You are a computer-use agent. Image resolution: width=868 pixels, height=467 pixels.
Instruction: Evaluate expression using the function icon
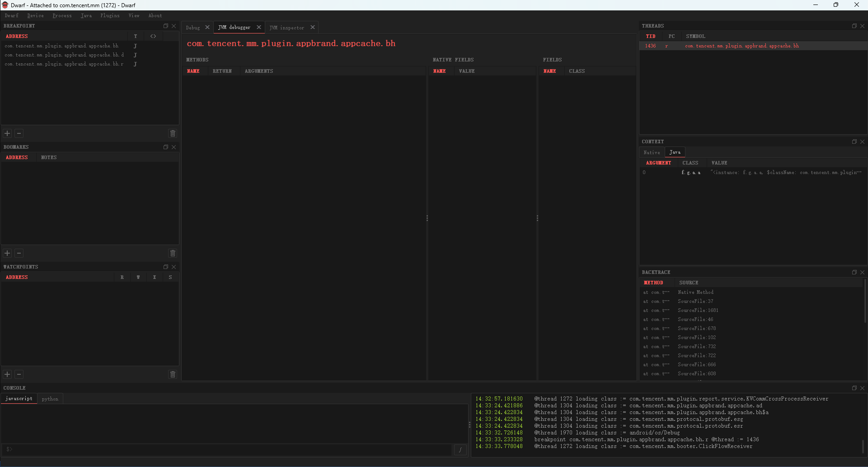[460, 450]
